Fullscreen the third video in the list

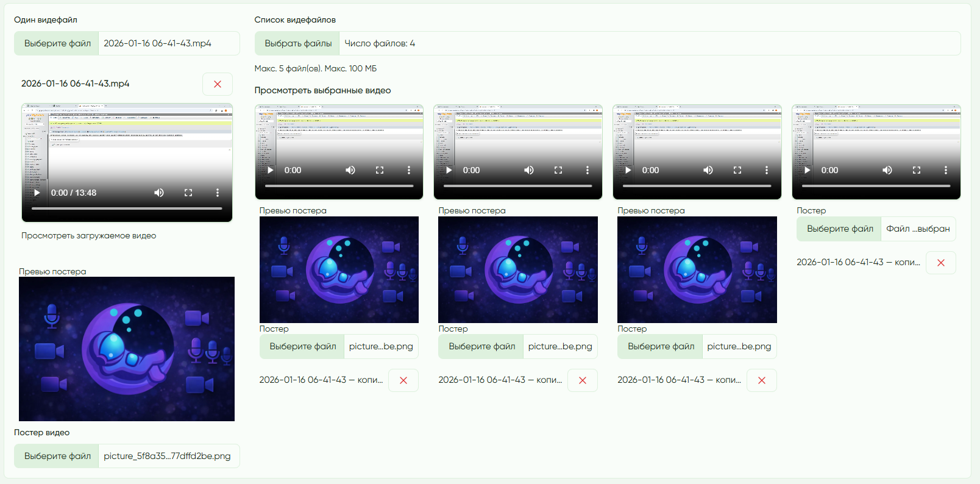tap(737, 170)
